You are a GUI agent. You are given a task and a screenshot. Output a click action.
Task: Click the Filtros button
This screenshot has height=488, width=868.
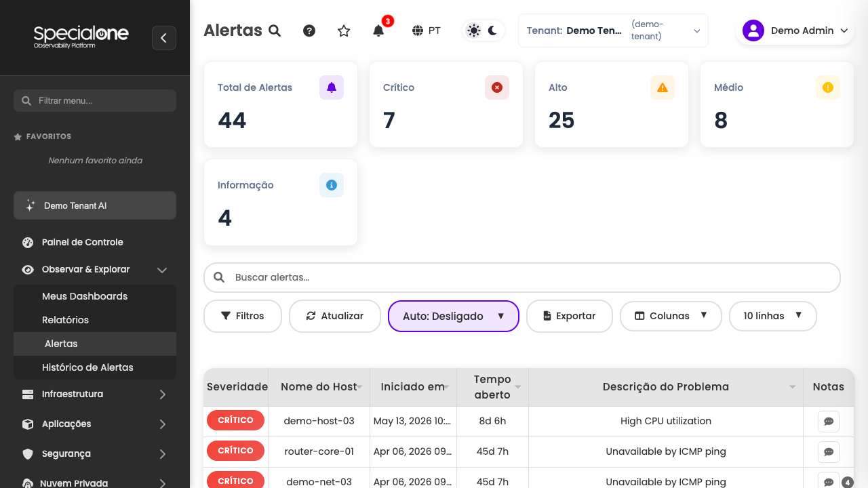[243, 316]
